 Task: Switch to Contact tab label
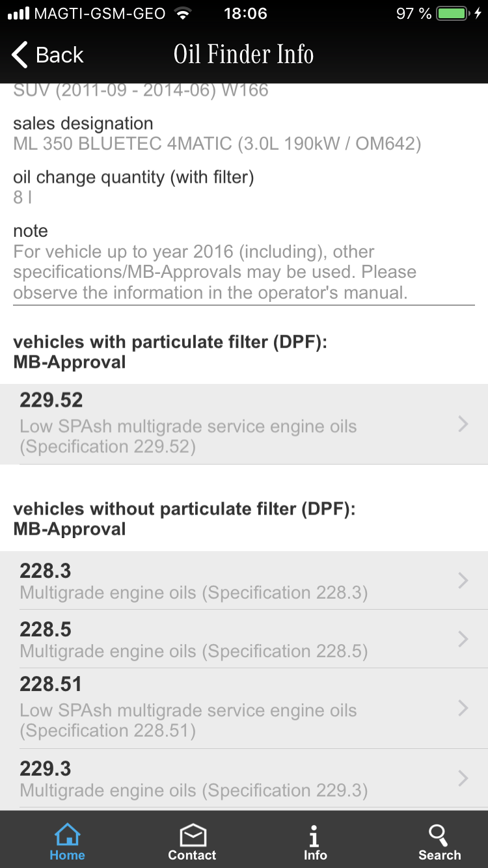tap(192, 855)
